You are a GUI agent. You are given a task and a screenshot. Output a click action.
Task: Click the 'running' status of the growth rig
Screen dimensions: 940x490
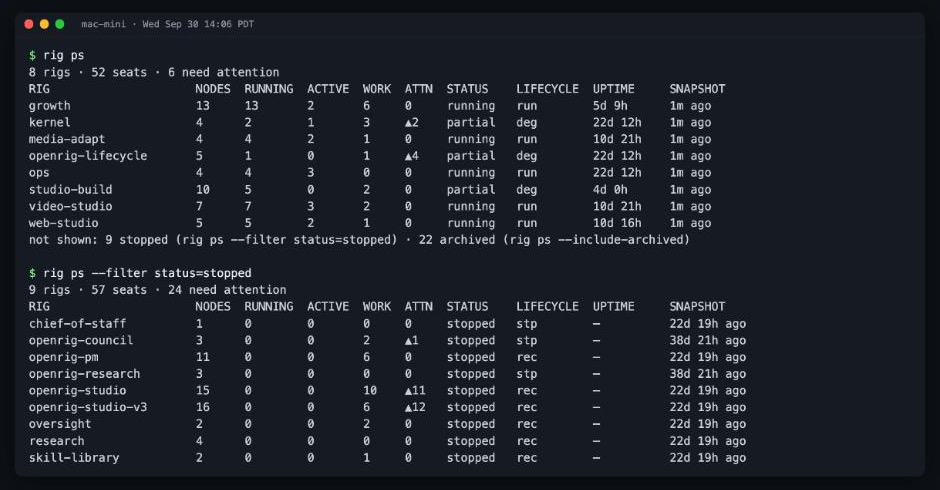pos(471,106)
